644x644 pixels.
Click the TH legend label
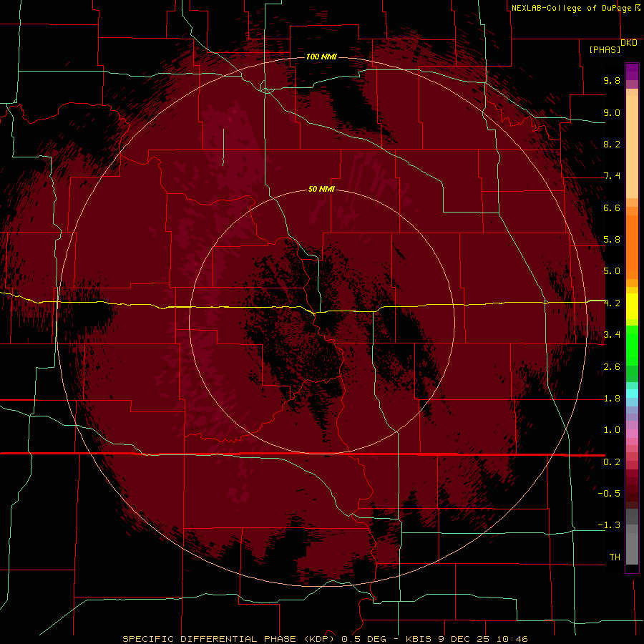(615, 557)
